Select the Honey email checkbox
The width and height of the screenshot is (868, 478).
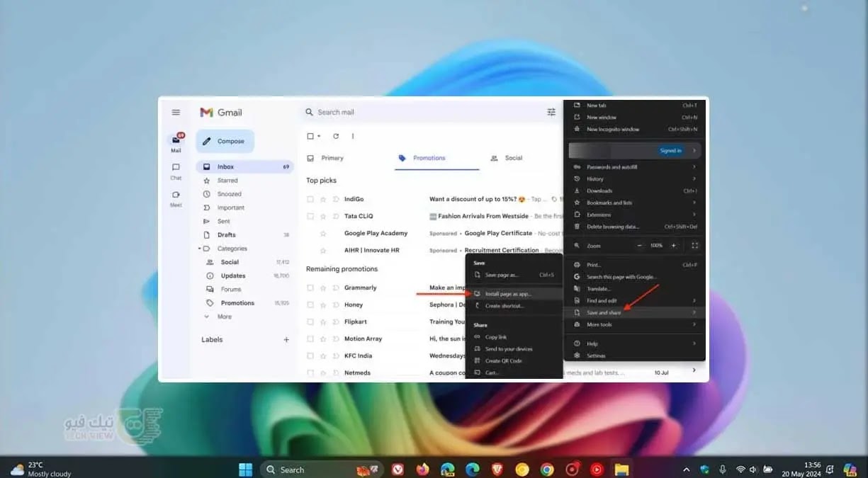tap(310, 305)
